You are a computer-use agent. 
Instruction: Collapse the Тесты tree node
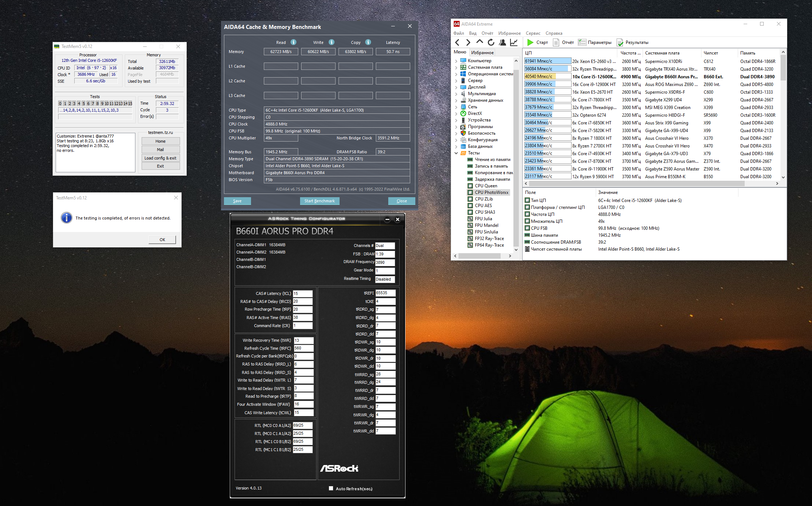(x=456, y=153)
